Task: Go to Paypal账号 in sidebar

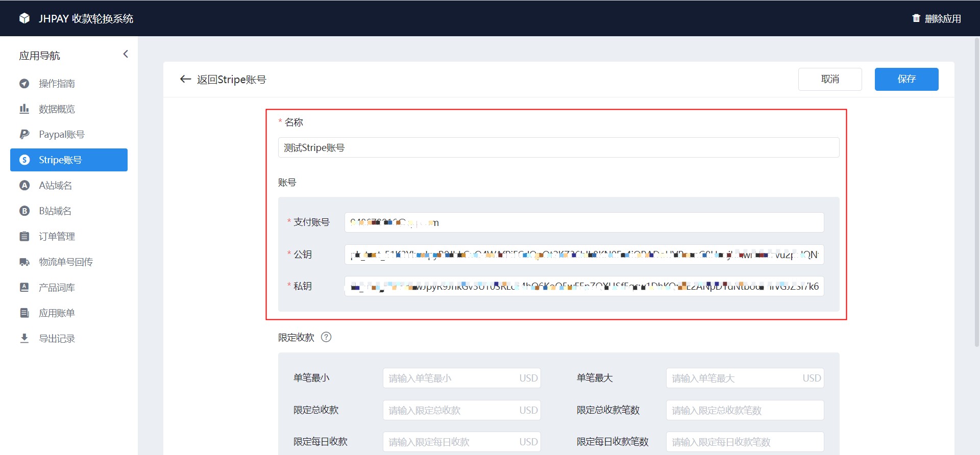Action: (69, 134)
